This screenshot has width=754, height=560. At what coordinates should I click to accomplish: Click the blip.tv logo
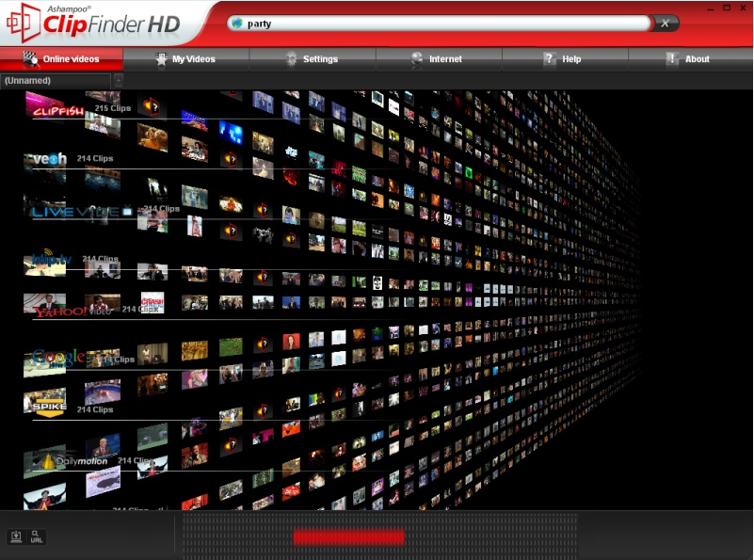tap(52, 259)
